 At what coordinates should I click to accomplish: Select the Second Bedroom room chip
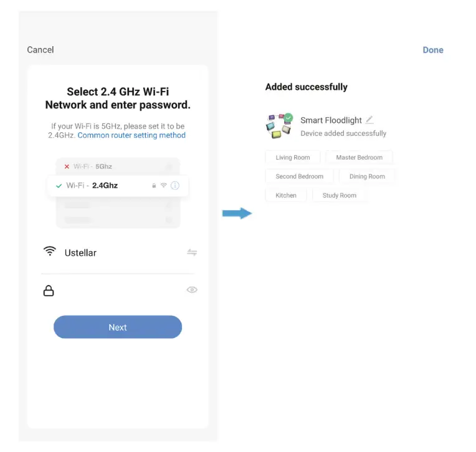click(300, 176)
